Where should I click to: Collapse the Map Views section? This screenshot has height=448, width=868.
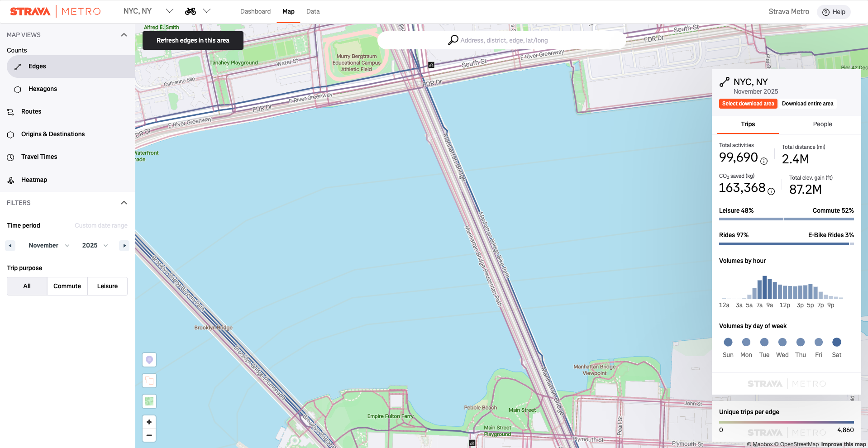[124, 35]
